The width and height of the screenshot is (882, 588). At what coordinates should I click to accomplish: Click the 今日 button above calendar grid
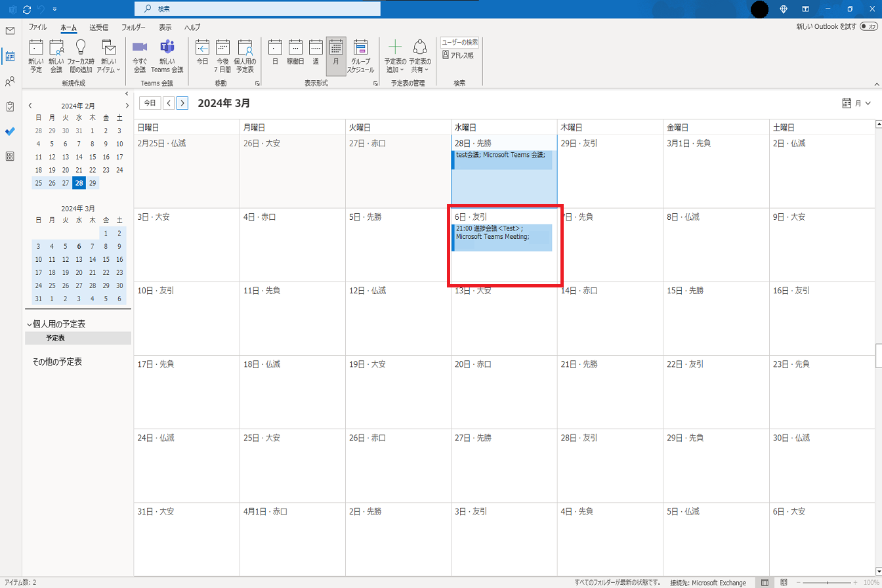[150, 103]
